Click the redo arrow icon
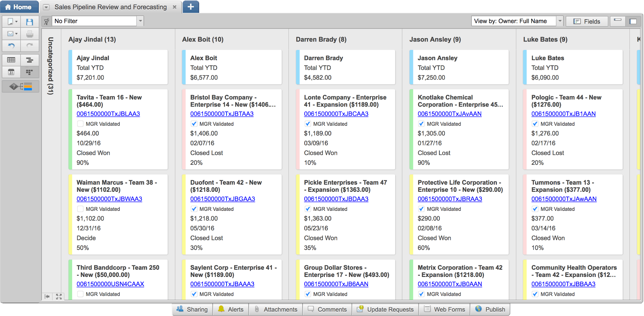The height and width of the screenshot is (316, 644). click(x=29, y=46)
